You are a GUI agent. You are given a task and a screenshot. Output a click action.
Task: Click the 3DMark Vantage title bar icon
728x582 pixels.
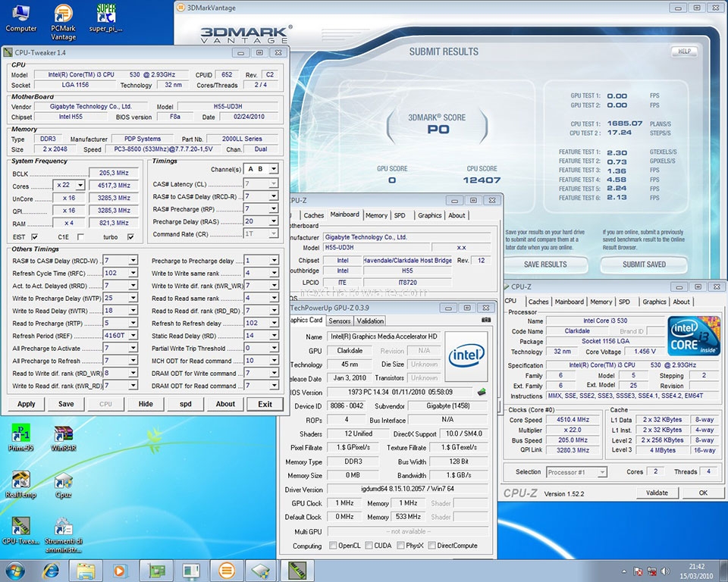click(181, 8)
